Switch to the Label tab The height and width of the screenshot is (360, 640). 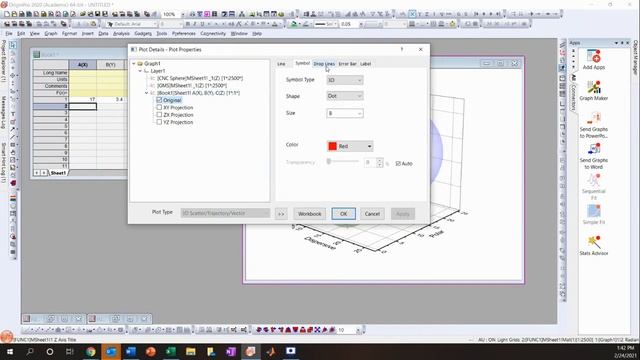pos(366,64)
